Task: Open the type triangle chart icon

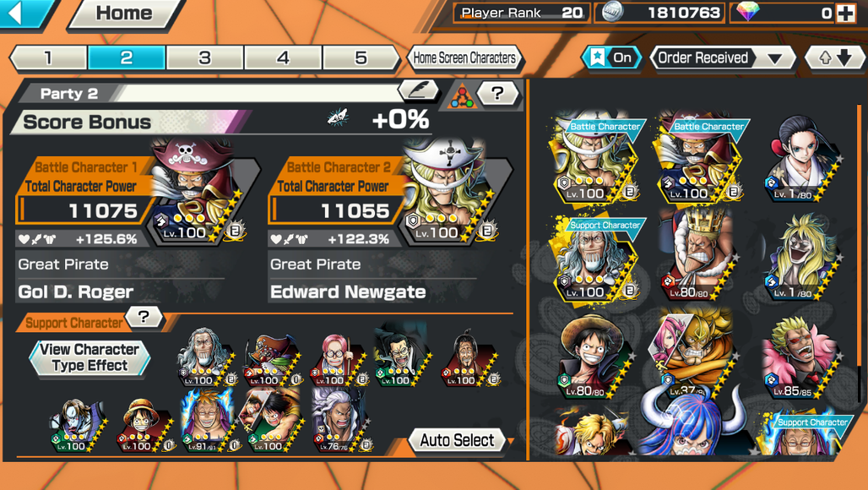Action: pos(460,95)
